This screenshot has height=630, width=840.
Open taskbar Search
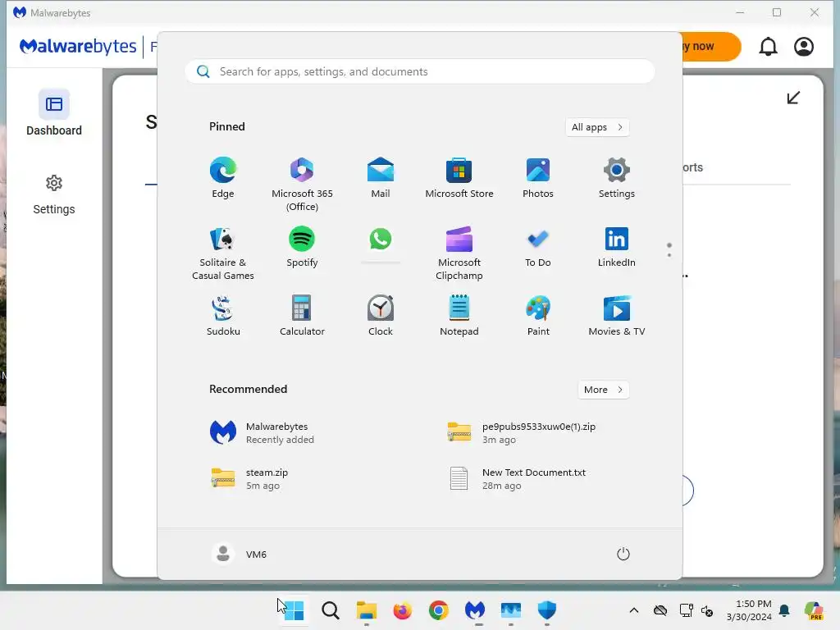pyautogui.click(x=330, y=610)
